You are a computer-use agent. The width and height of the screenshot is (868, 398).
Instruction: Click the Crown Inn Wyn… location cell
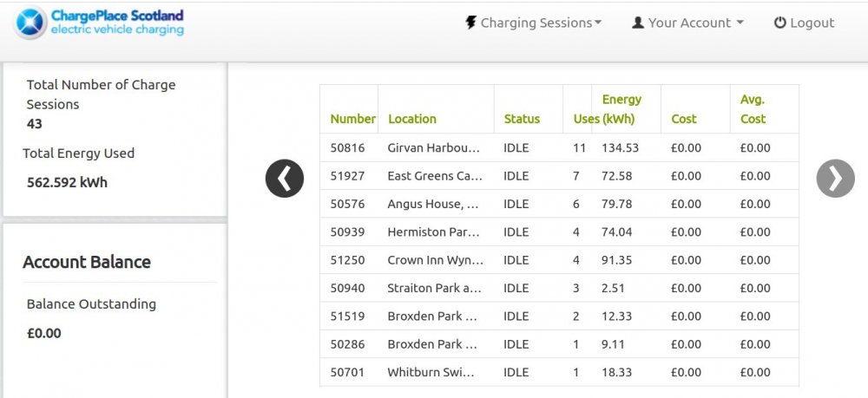436,260
